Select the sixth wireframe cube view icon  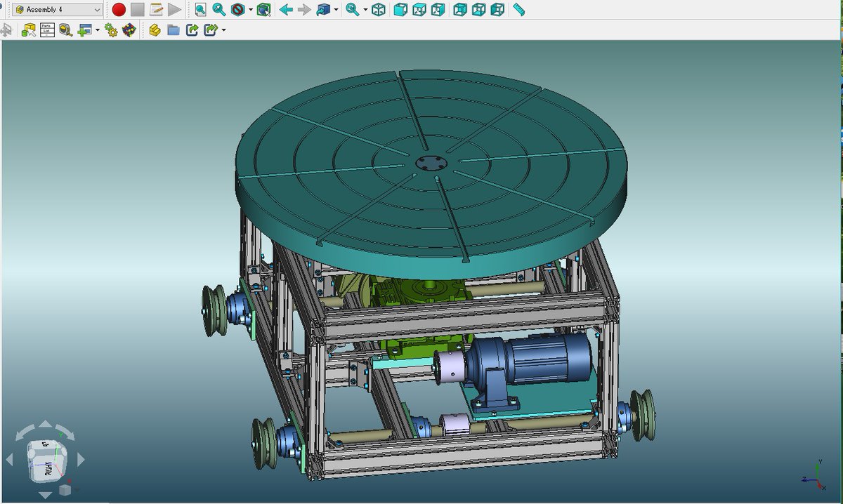[497, 10]
